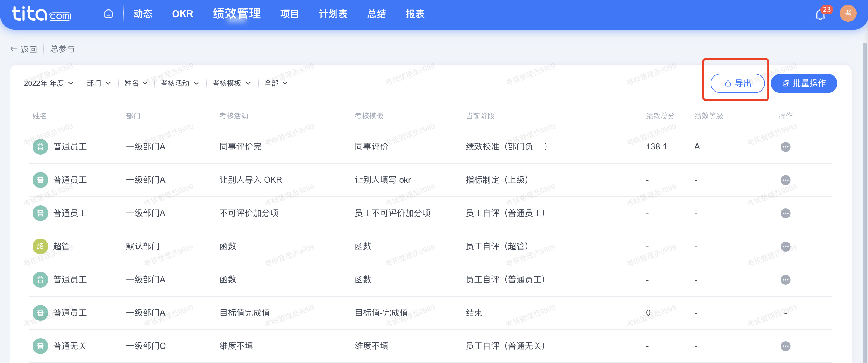Click 默认部门 department cell

tap(143, 246)
